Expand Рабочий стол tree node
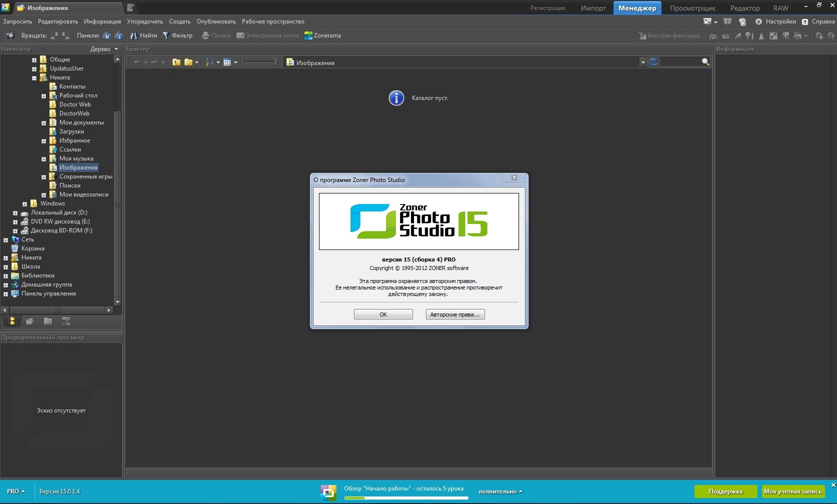837x504 pixels. coord(43,96)
